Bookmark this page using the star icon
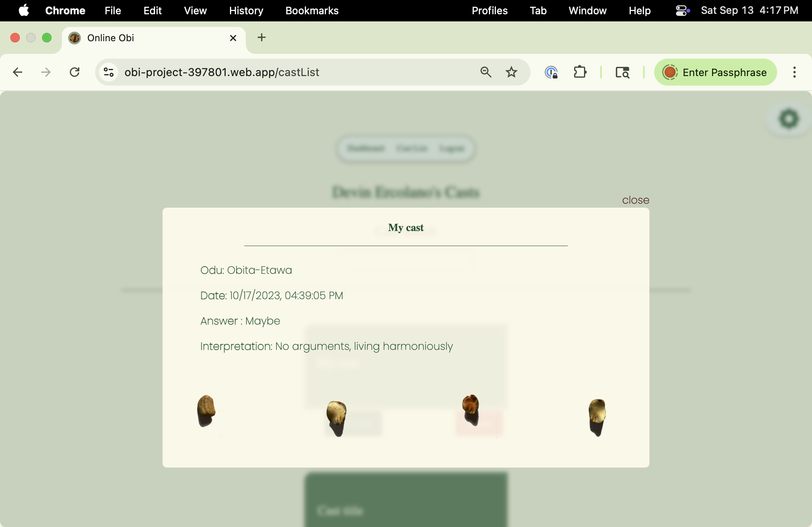This screenshot has height=527, width=812. [511, 72]
